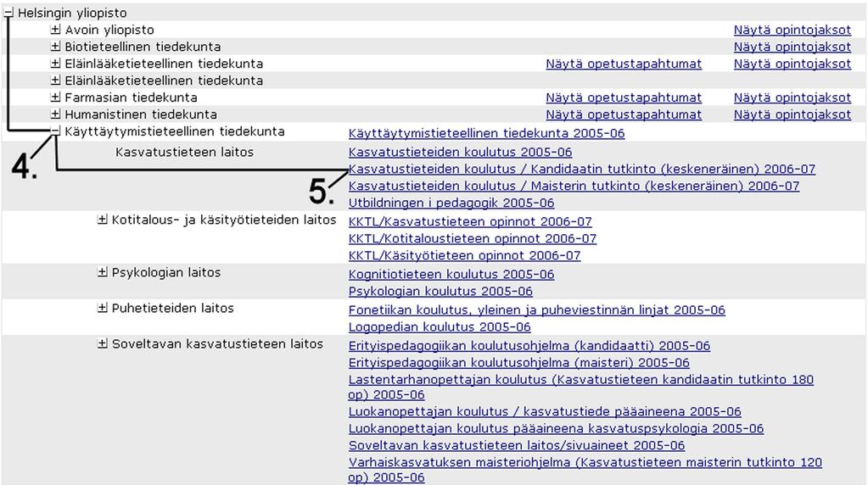Open Käyttäytymistieteellinen tiedekunta 2005-06 link

(486, 133)
